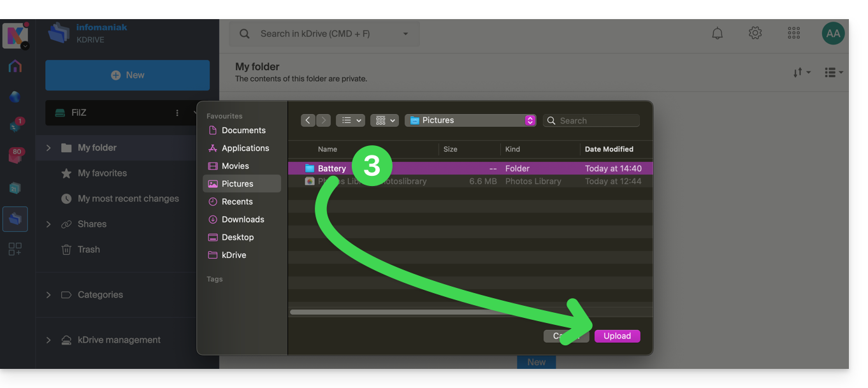The image size is (868, 388).
Task: Select the kDrive icon in left rail
Action: click(x=15, y=219)
